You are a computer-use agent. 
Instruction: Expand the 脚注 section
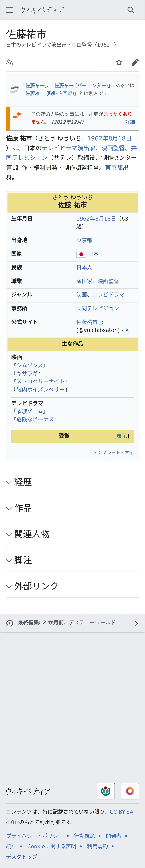(x=23, y=560)
